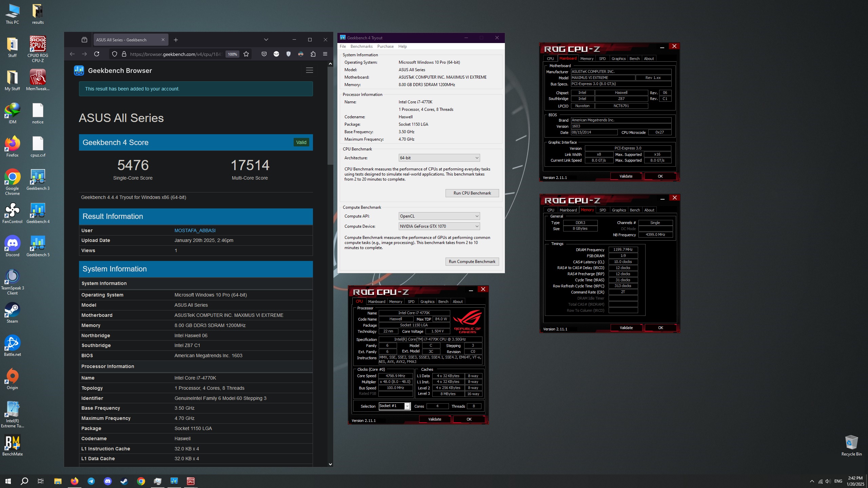Viewport: 868px width, 488px height.
Task: Open Firefox application hamburger menu
Action: [x=325, y=54]
